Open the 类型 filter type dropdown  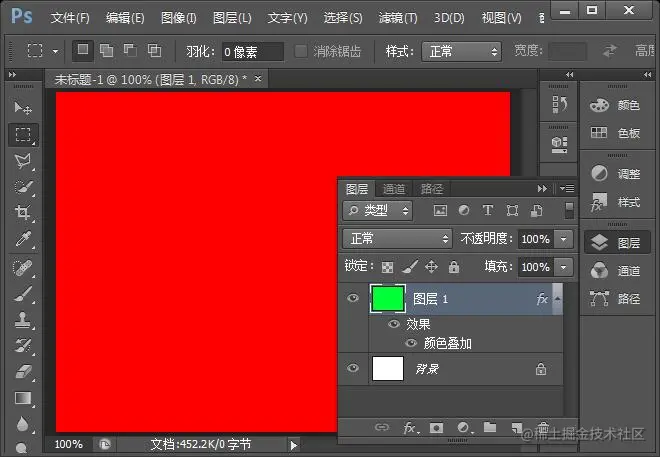pyautogui.click(x=378, y=210)
